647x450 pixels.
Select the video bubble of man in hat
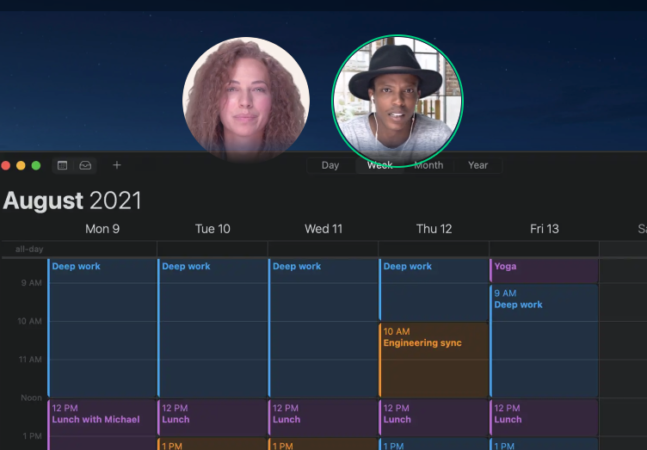coord(397,101)
